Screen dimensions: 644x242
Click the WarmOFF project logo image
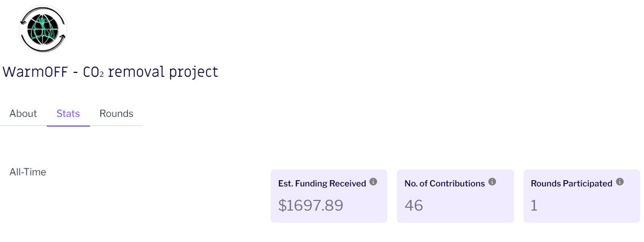click(x=42, y=29)
